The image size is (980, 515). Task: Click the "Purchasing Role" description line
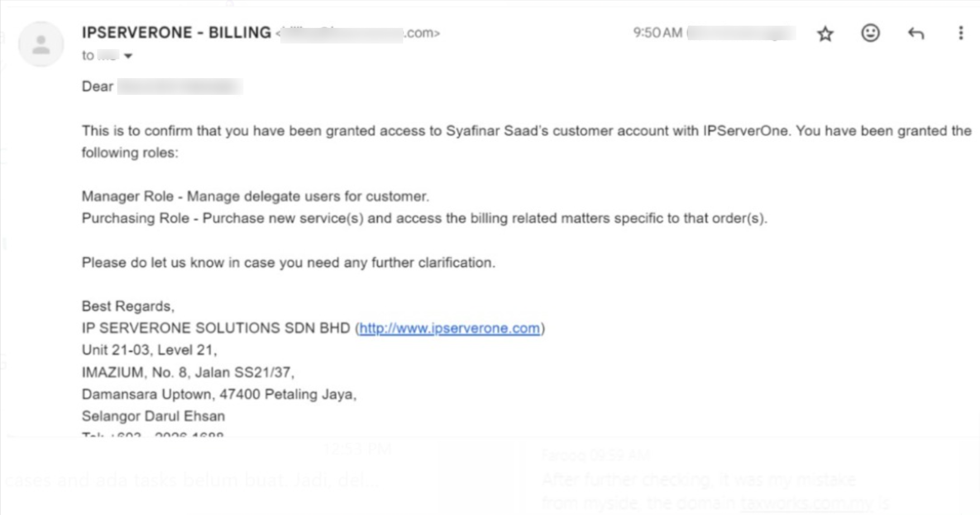pos(424,218)
